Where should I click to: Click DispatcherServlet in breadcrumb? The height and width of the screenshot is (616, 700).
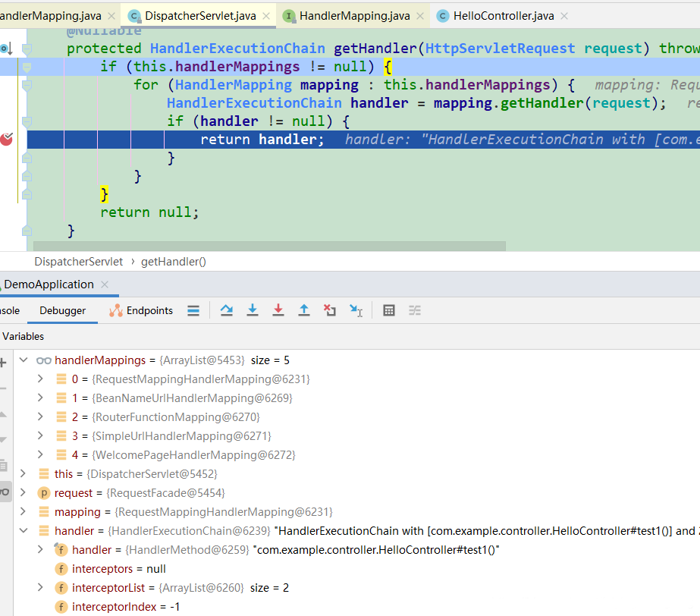pyautogui.click(x=79, y=262)
